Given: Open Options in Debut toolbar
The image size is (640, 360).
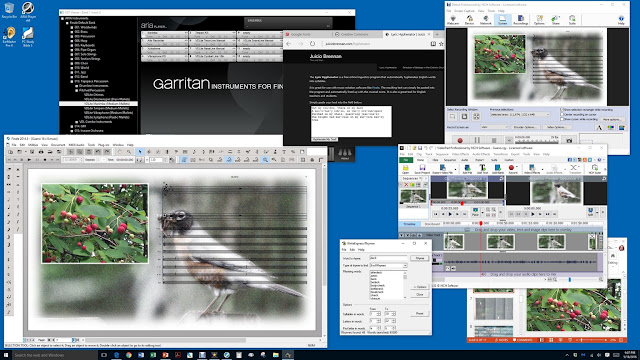Looking at the screenshot, I should (x=539, y=20).
